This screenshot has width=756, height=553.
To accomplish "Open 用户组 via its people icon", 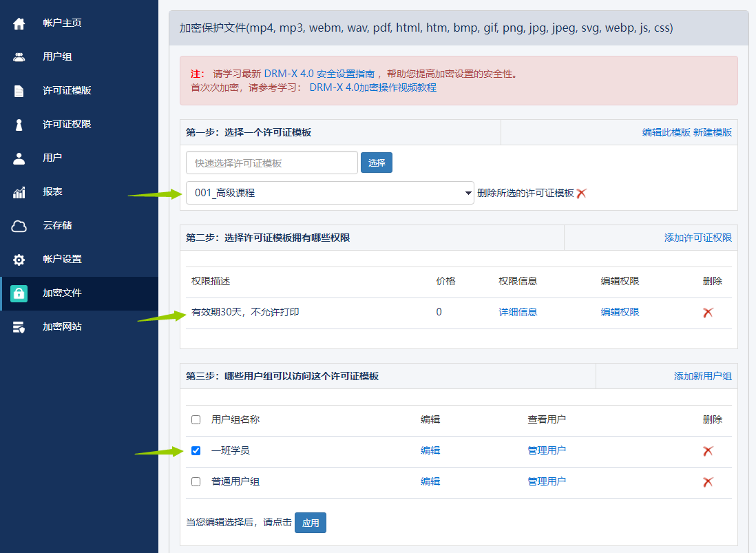I will (19, 57).
